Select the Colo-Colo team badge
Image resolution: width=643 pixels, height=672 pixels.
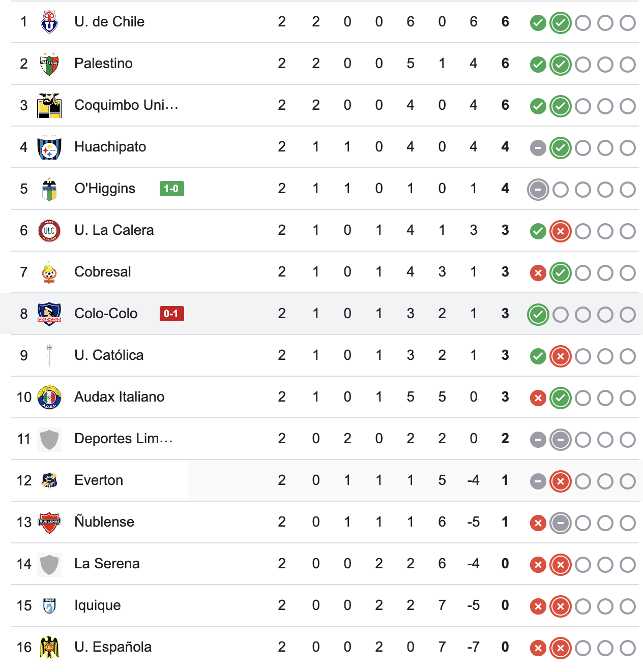coord(49,314)
